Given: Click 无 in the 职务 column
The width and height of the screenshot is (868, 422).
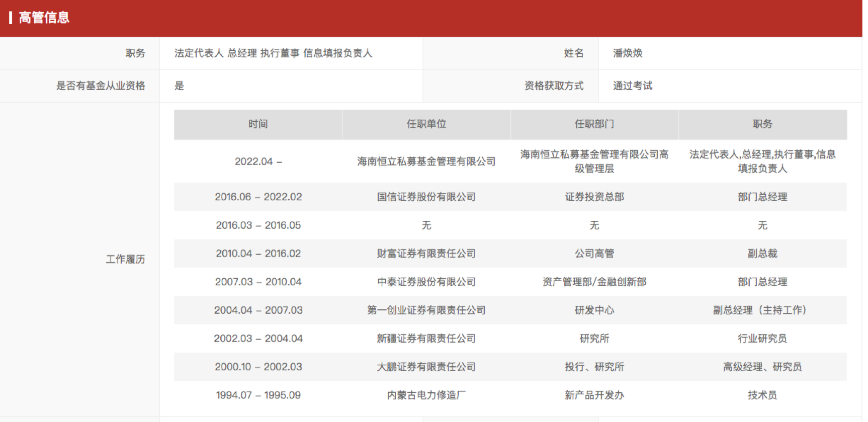Looking at the screenshot, I should [762, 225].
